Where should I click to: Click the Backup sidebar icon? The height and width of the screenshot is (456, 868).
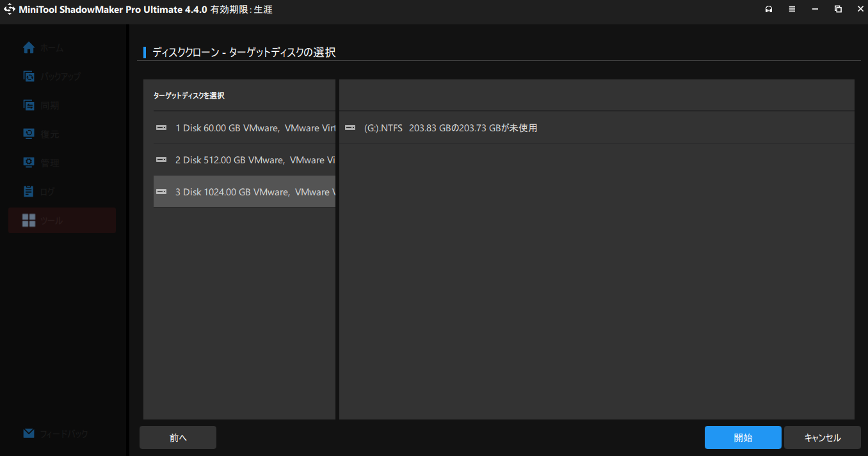tap(28, 76)
